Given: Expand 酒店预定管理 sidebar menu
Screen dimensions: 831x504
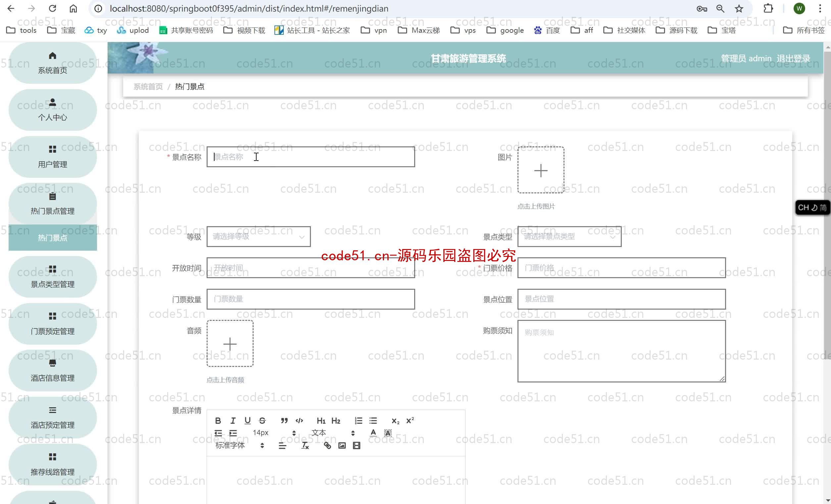Looking at the screenshot, I should pyautogui.click(x=53, y=418).
